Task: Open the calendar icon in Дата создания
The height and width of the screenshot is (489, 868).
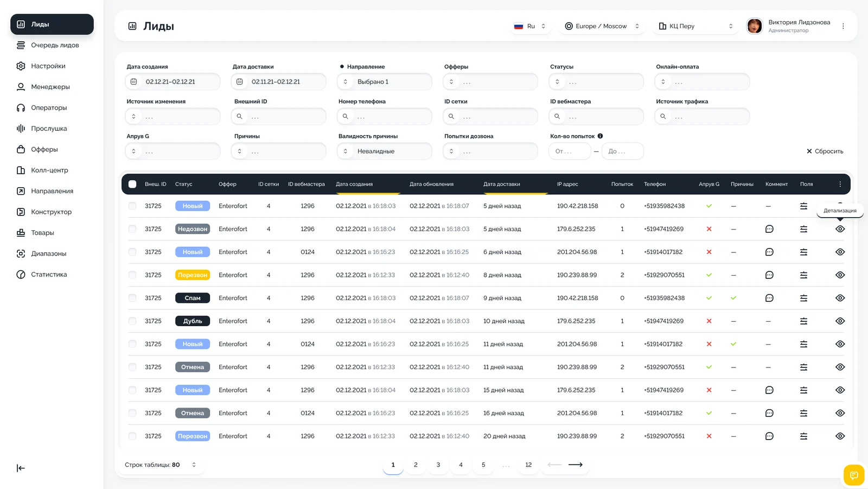Action: tap(133, 82)
